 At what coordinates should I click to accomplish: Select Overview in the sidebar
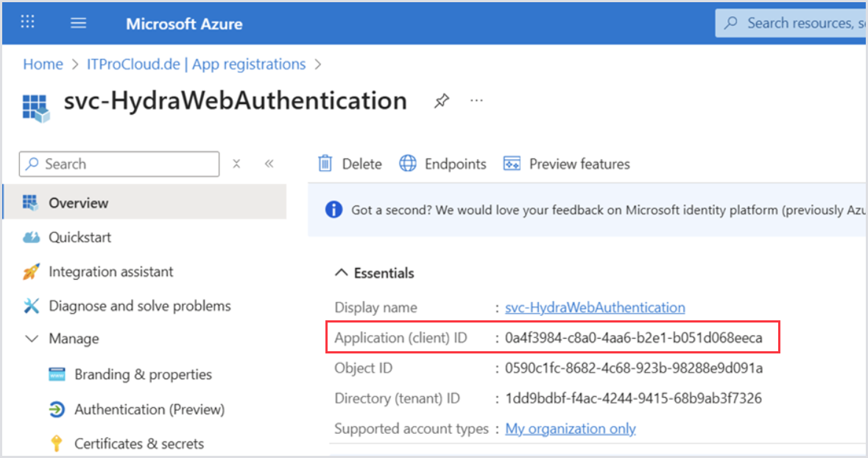[x=78, y=202]
